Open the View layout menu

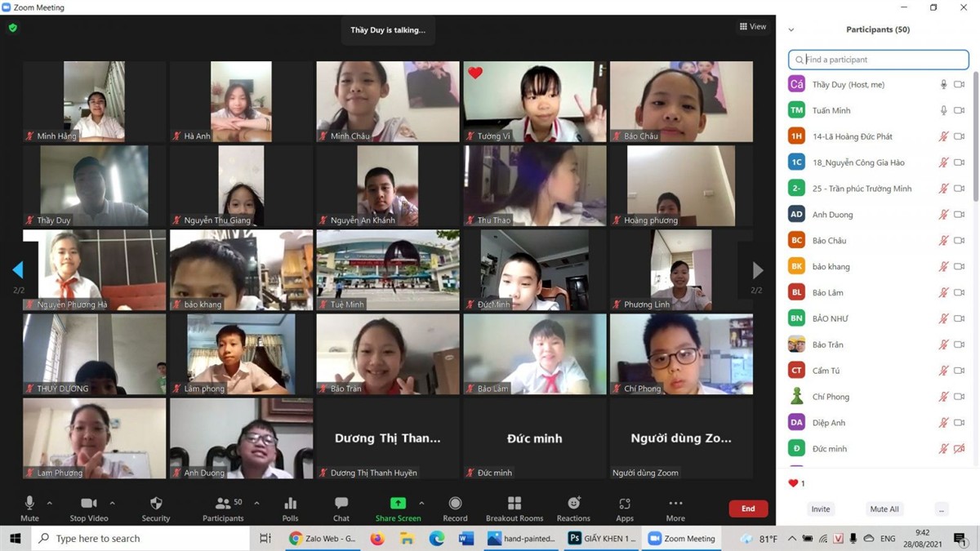(x=753, y=27)
